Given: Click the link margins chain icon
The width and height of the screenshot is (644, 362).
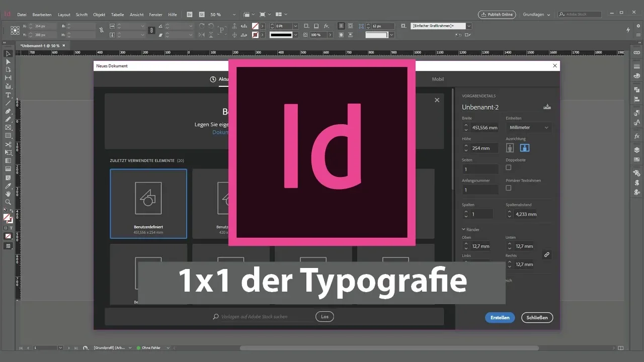Looking at the screenshot, I should [547, 255].
